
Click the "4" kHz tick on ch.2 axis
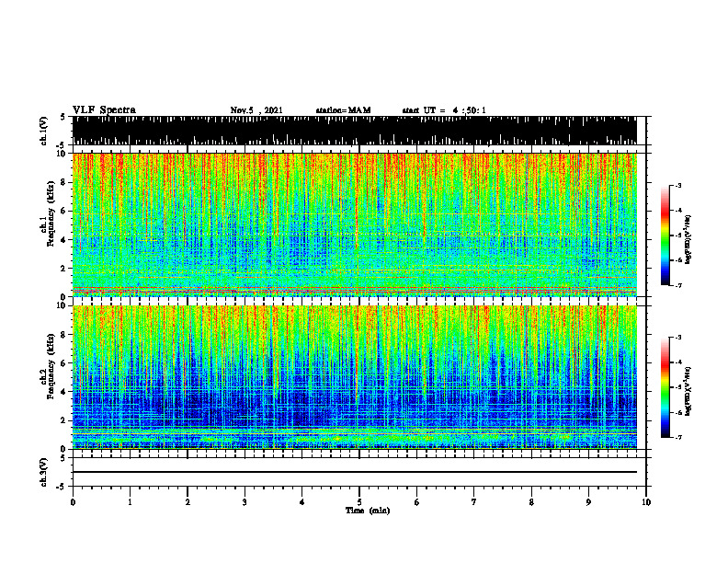64,392
